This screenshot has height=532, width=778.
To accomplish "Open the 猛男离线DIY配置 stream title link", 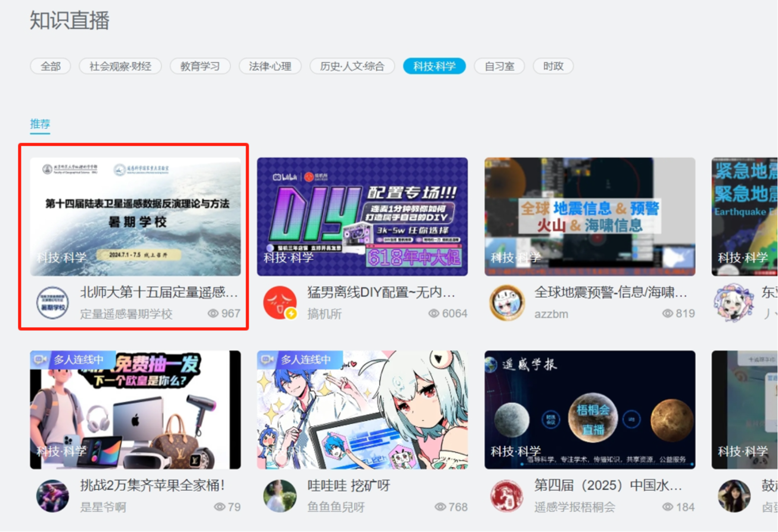I will [381, 292].
